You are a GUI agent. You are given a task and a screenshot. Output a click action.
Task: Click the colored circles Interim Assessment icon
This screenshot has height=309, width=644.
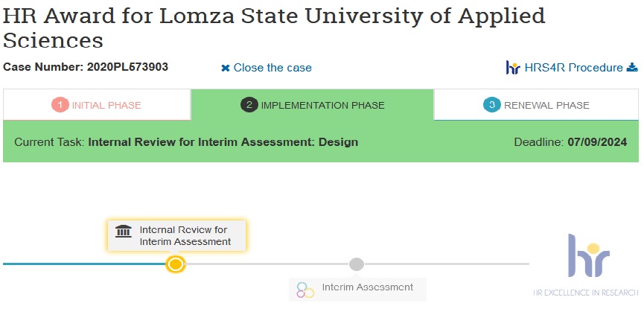click(305, 290)
